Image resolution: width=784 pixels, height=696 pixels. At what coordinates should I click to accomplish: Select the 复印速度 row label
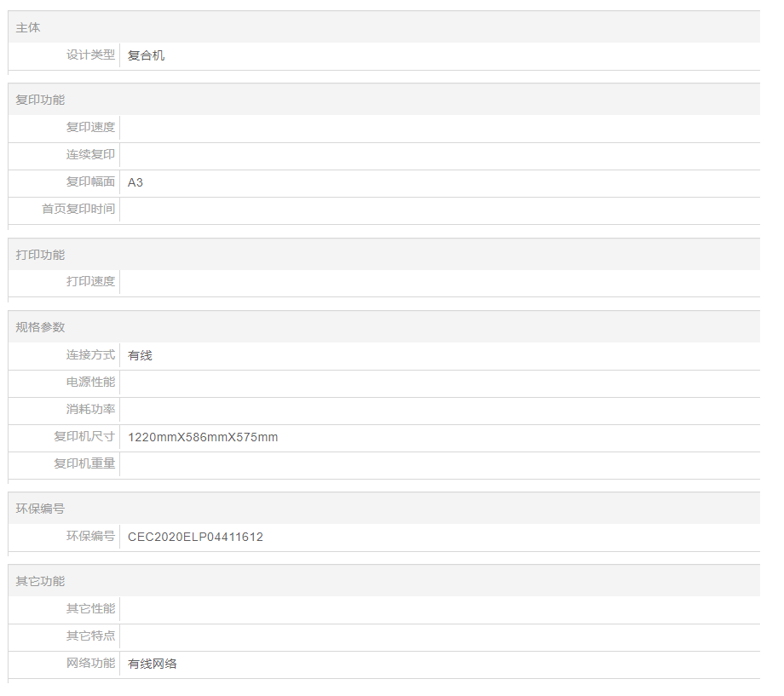90,128
